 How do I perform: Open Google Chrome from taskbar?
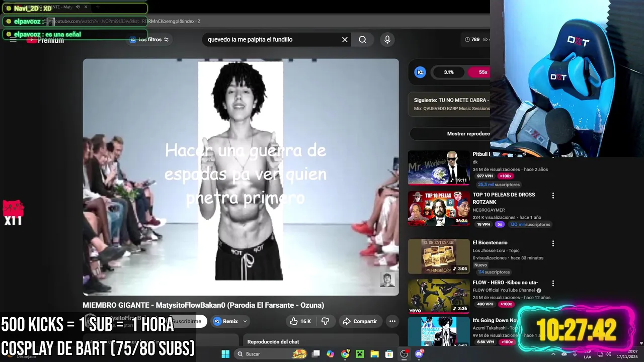(345, 354)
